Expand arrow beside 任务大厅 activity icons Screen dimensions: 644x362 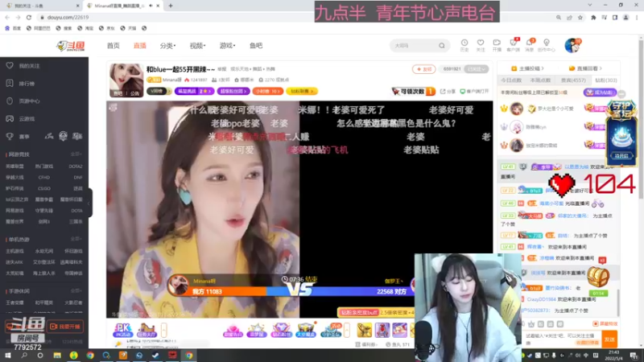click(x=163, y=330)
